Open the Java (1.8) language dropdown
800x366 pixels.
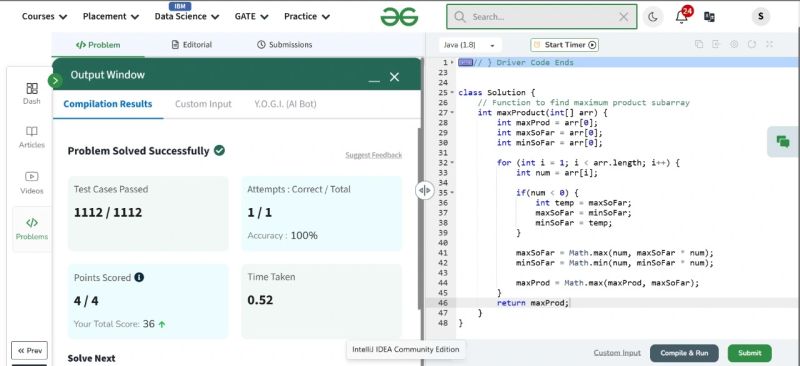click(x=470, y=45)
